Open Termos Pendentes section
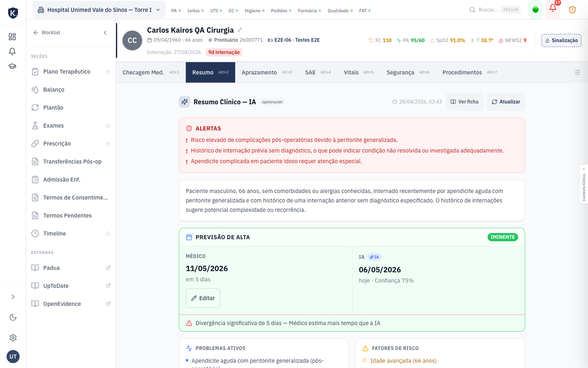This screenshot has height=368, width=588. (x=71, y=215)
